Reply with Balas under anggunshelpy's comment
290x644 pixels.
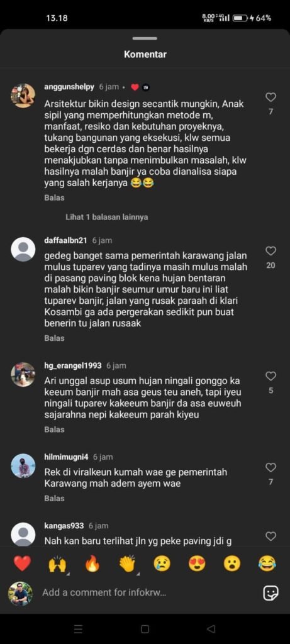click(x=54, y=197)
